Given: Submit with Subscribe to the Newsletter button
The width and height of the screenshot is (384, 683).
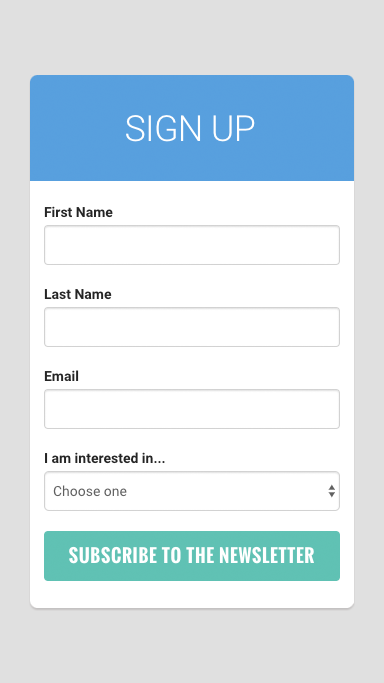Looking at the screenshot, I should 192,556.
